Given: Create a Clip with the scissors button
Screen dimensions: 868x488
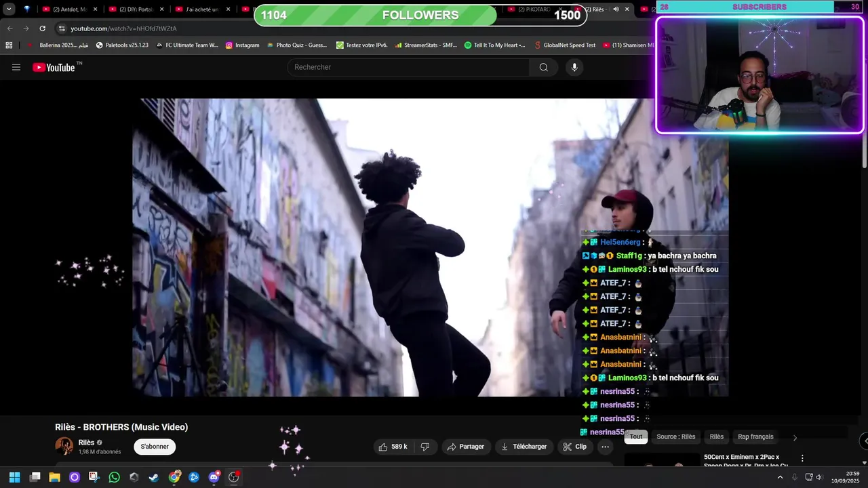Looking at the screenshot, I should pos(574,447).
